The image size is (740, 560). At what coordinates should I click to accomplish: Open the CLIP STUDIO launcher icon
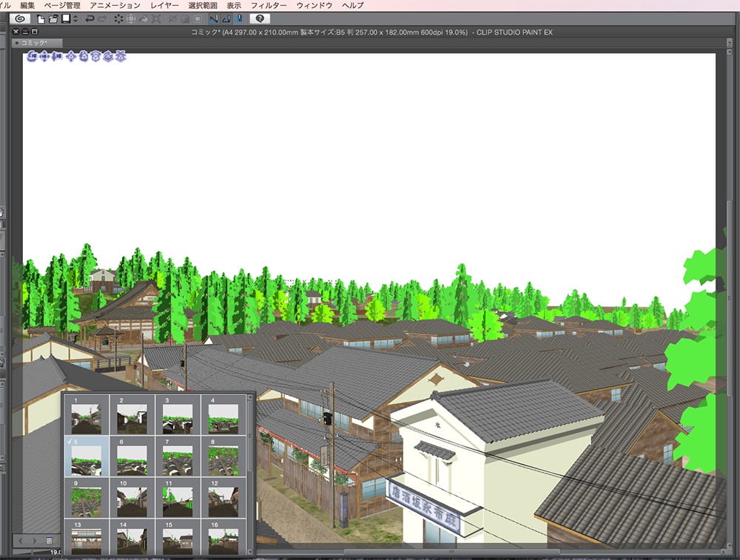20,18
